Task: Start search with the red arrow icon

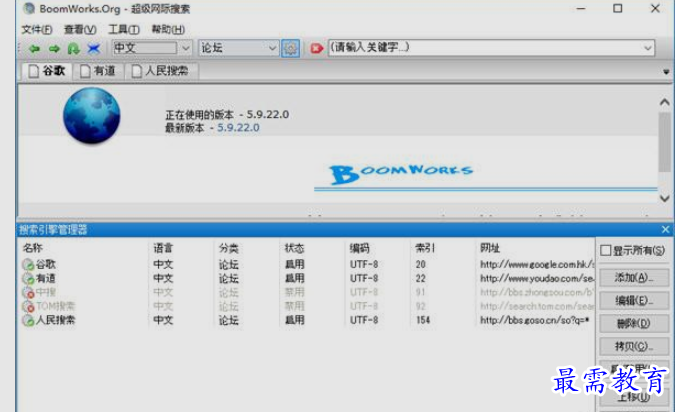Action: pos(316,48)
